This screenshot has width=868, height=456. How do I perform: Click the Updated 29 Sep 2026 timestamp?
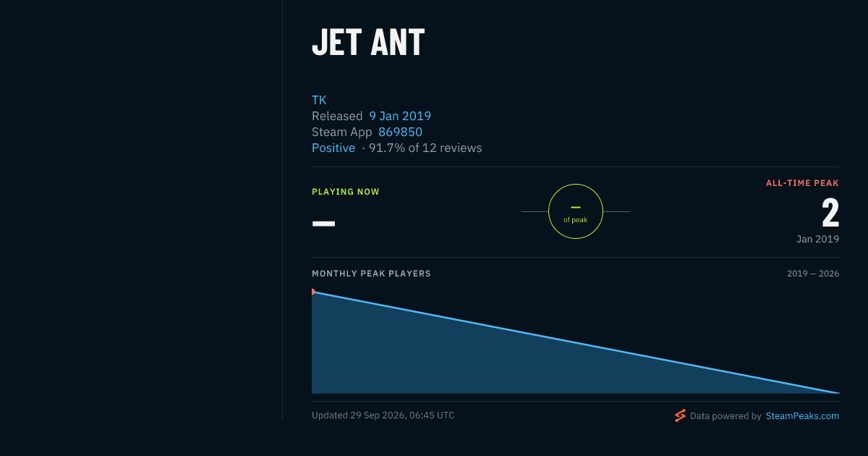(383, 415)
